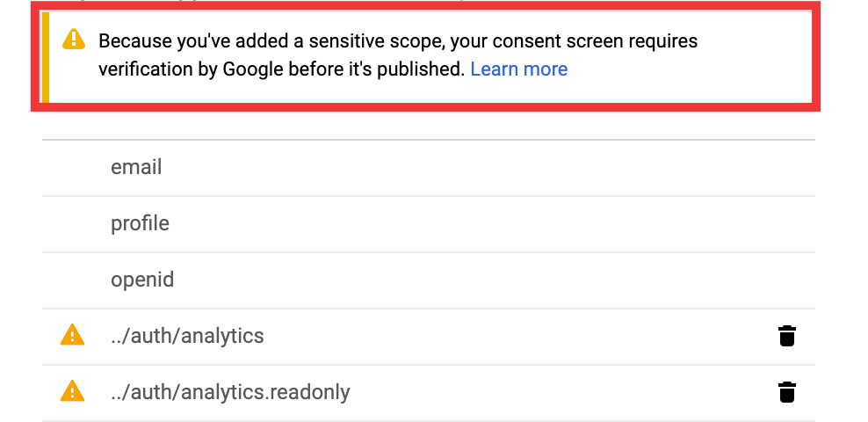Click the yellow accent bar on the banner
Screen dimensions: 868x422
coord(46,55)
